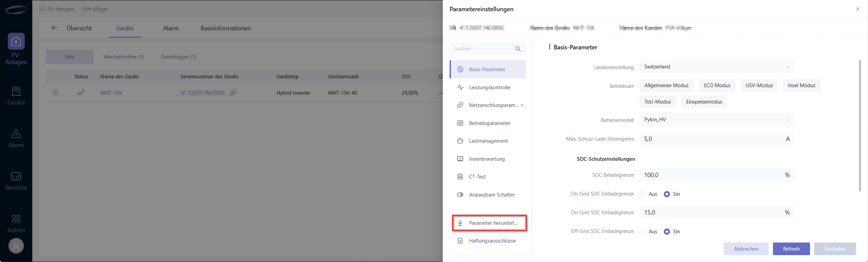This screenshot has width=868, height=262.
Task: Open the user profile avatar
Action: (16, 246)
